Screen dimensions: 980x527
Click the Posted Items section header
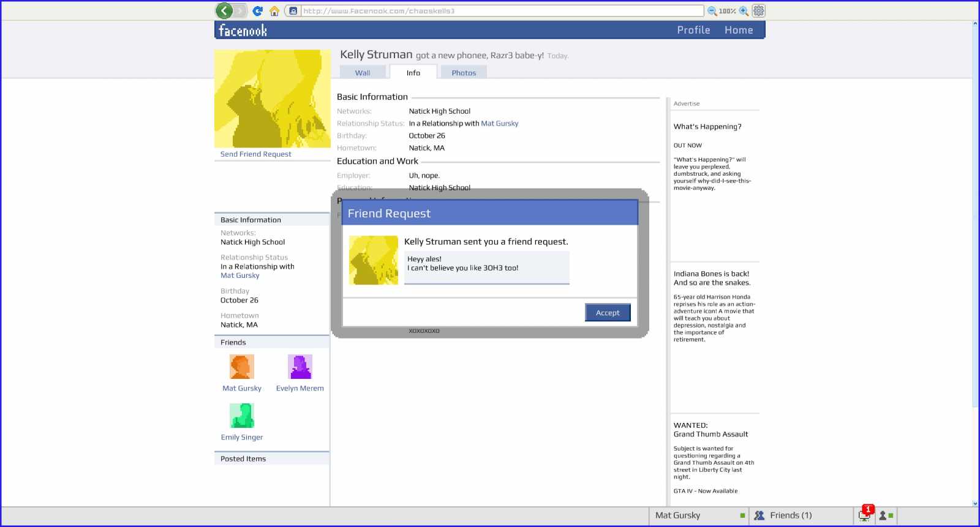(x=272, y=459)
